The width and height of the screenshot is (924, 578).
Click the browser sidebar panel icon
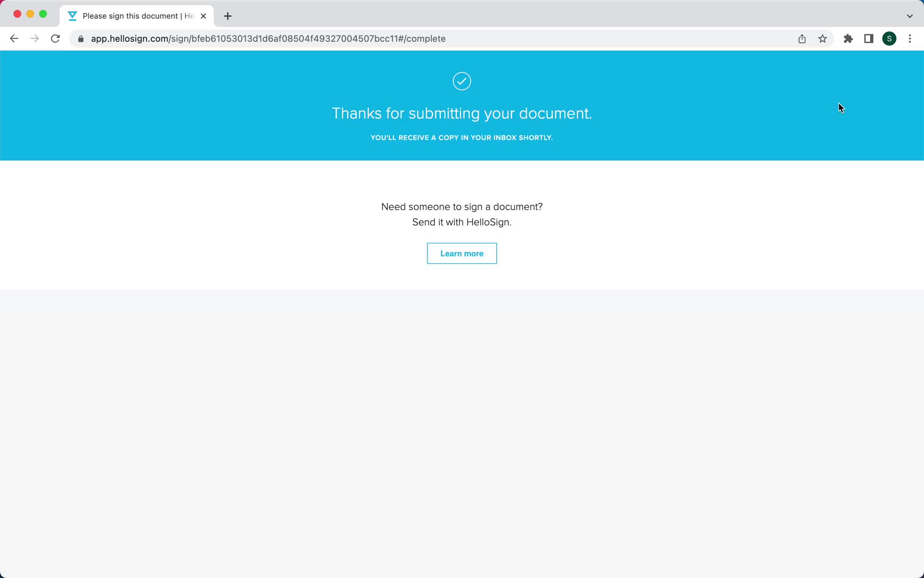click(869, 39)
